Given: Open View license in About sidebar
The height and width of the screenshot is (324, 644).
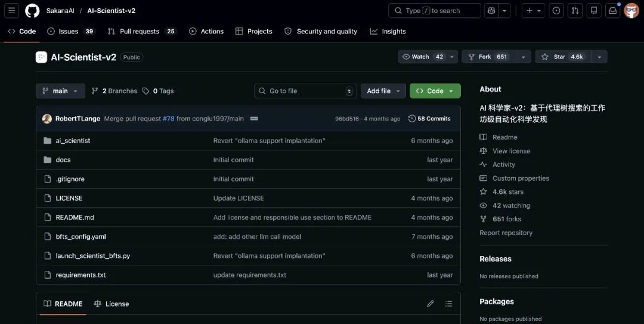Looking at the screenshot, I should click(x=505, y=151).
